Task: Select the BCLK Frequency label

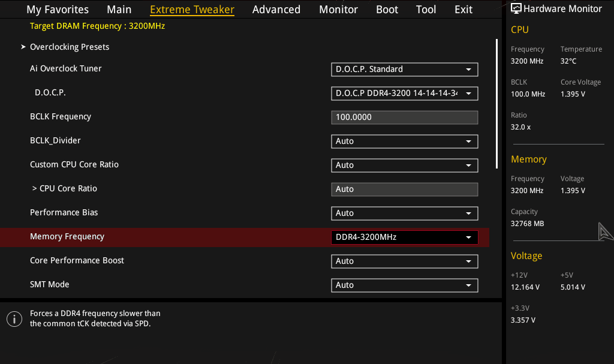Action: (61, 117)
